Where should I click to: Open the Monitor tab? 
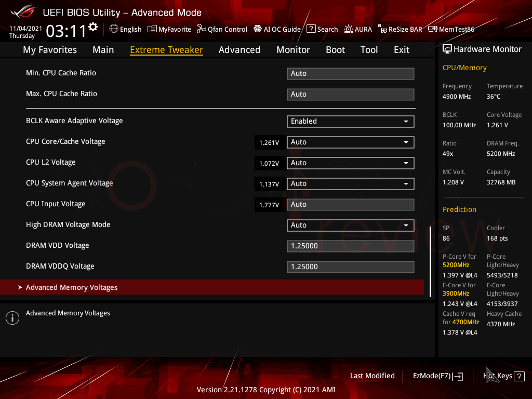point(293,50)
